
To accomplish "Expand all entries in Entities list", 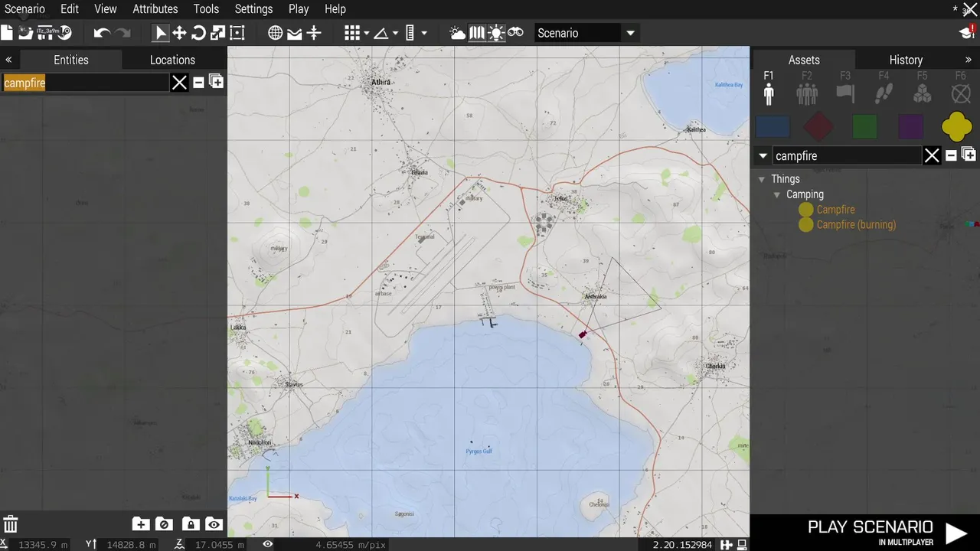I will tap(217, 81).
